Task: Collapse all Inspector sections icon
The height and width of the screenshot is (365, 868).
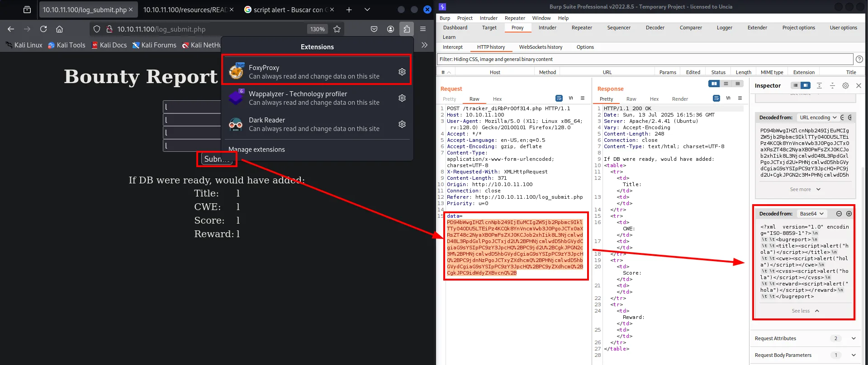Action: (x=832, y=85)
